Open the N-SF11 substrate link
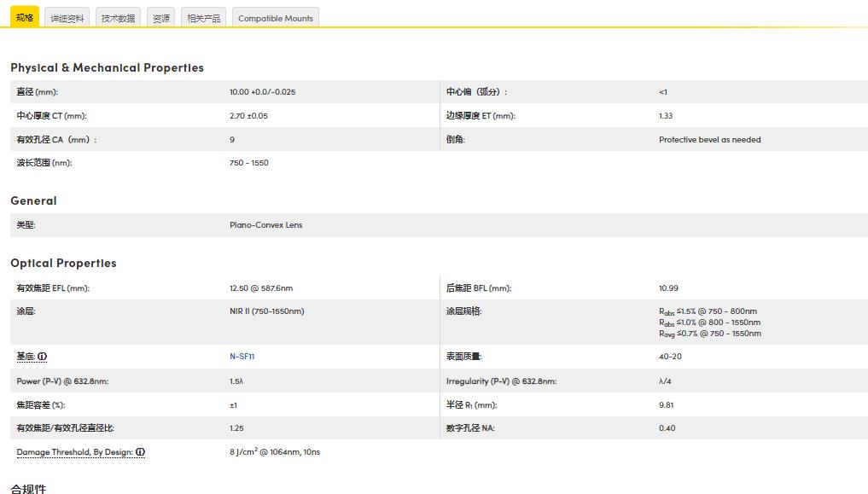The width and height of the screenshot is (868, 494). click(242, 357)
